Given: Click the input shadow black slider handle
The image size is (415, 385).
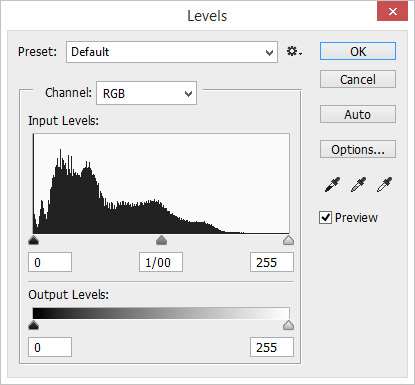Looking at the screenshot, I should tap(33, 240).
